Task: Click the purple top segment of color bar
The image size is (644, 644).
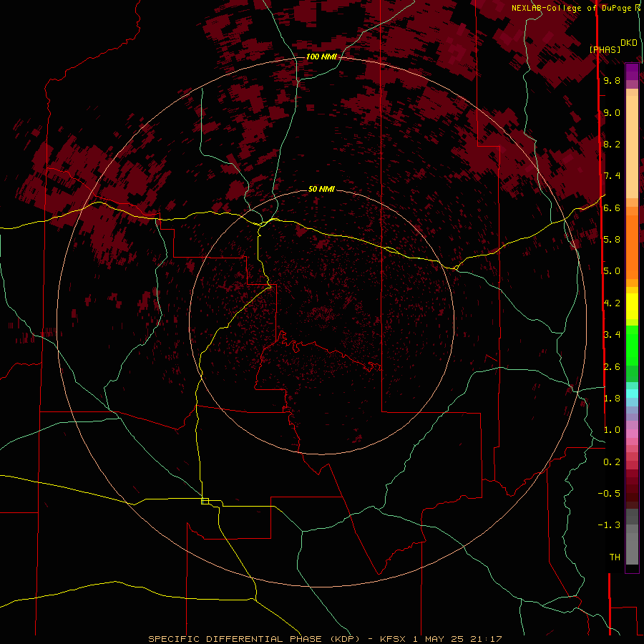Action: 632,72
